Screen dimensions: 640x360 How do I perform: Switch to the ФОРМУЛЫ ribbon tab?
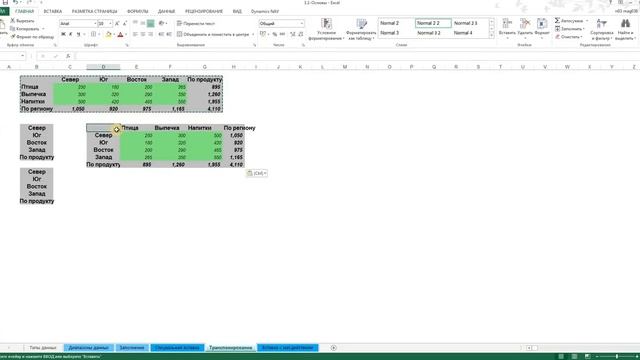coord(138,11)
